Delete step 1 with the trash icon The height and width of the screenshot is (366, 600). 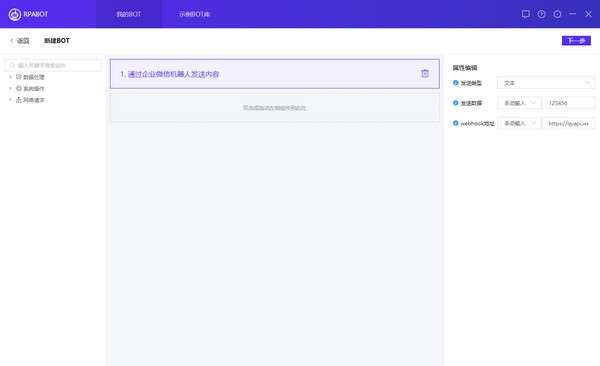[x=425, y=73]
